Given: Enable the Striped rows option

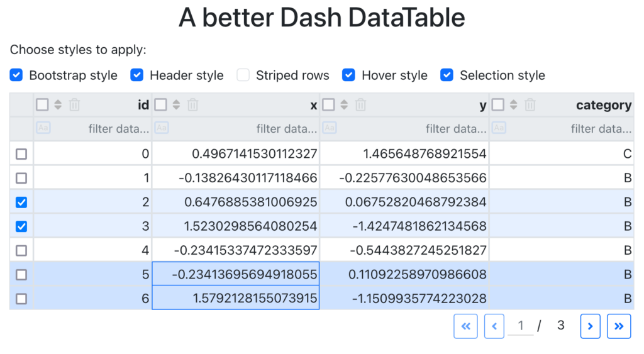Looking at the screenshot, I should click(x=243, y=75).
